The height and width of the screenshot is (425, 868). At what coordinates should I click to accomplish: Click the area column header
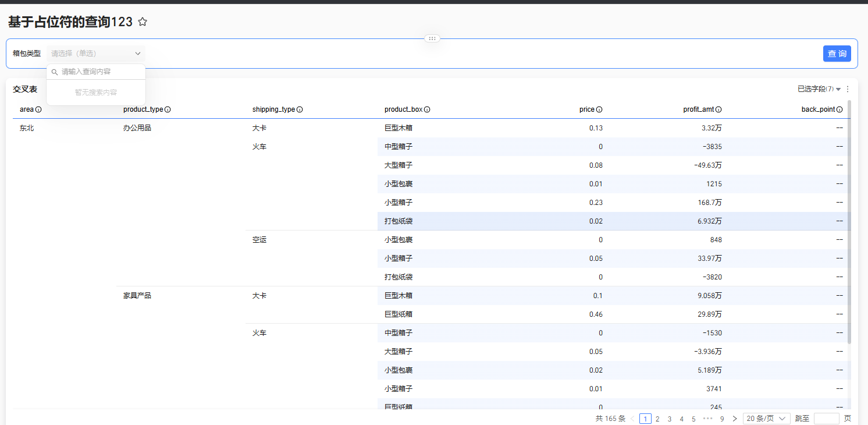27,109
